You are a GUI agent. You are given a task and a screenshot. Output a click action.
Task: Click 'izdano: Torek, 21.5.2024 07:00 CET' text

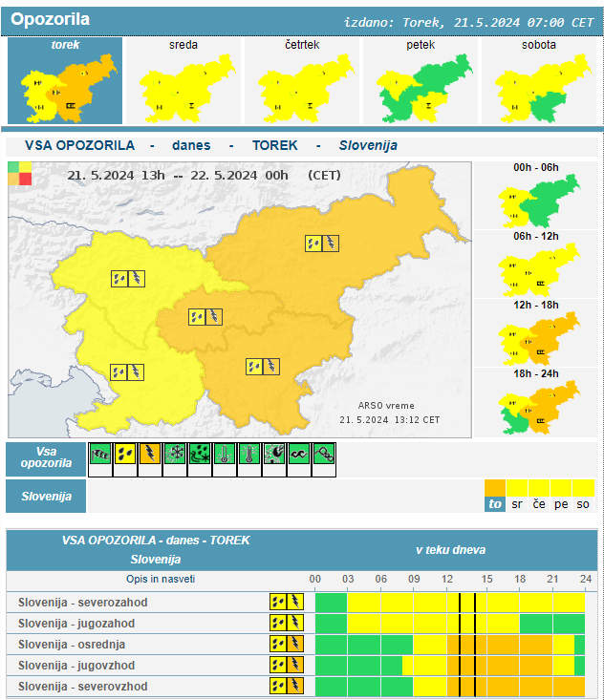tap(469, 22)
